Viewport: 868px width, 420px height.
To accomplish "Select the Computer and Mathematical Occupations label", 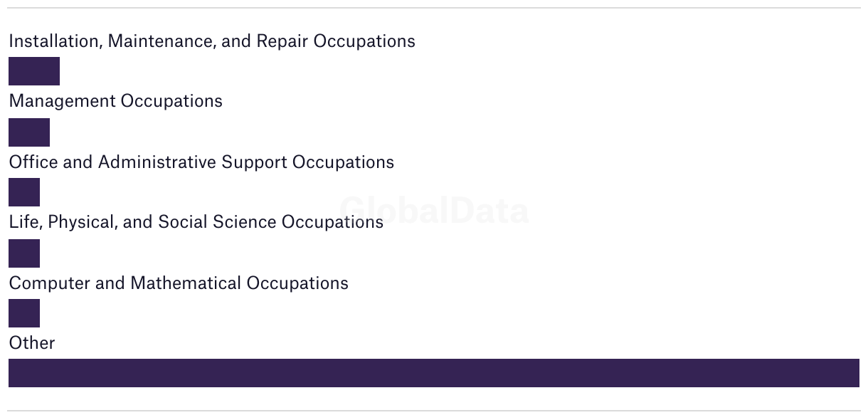I will point(179,283).
